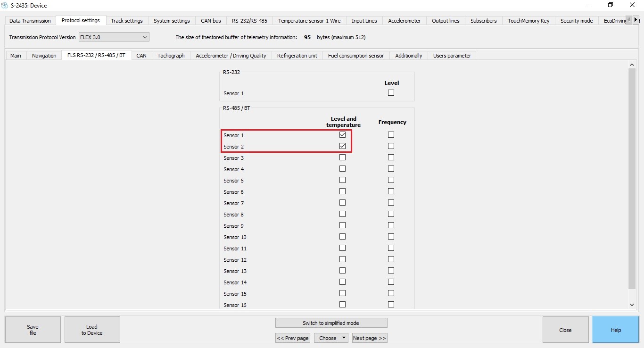Enable Frequency for Sensor 16

point(391,305)
